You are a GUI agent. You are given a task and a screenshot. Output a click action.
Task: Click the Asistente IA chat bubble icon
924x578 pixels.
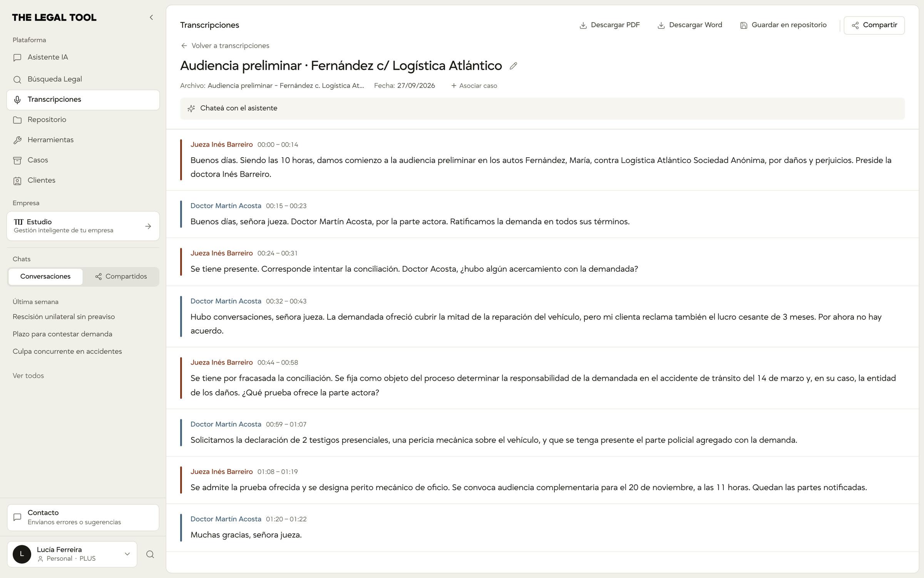pyautogui.click(x=17, y=58)
